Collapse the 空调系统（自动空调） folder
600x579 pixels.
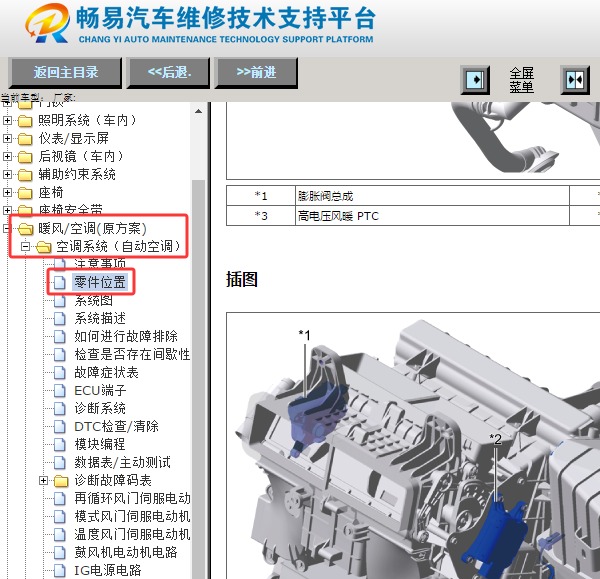(x=25, y=247)
